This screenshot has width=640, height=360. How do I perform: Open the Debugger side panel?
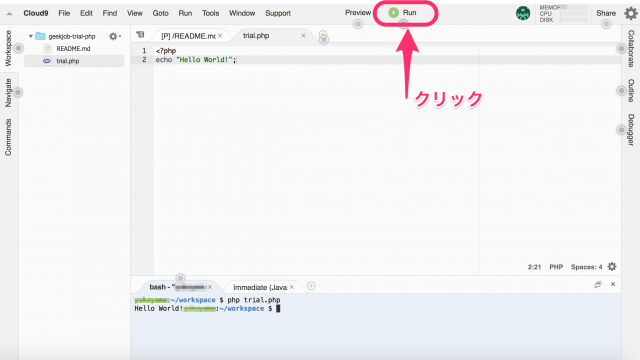pyautogui.click(x=631, y=130)
